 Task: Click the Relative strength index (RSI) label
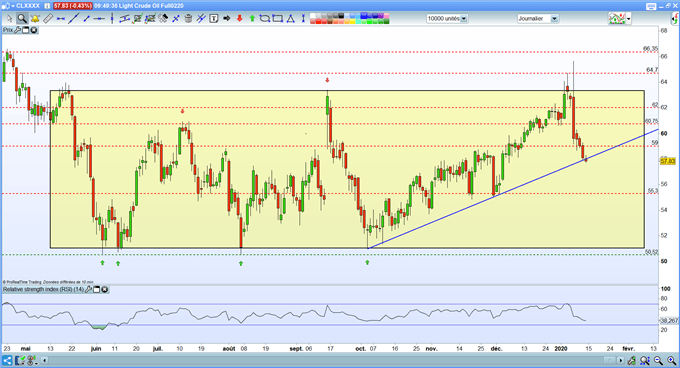pos(43,289)
